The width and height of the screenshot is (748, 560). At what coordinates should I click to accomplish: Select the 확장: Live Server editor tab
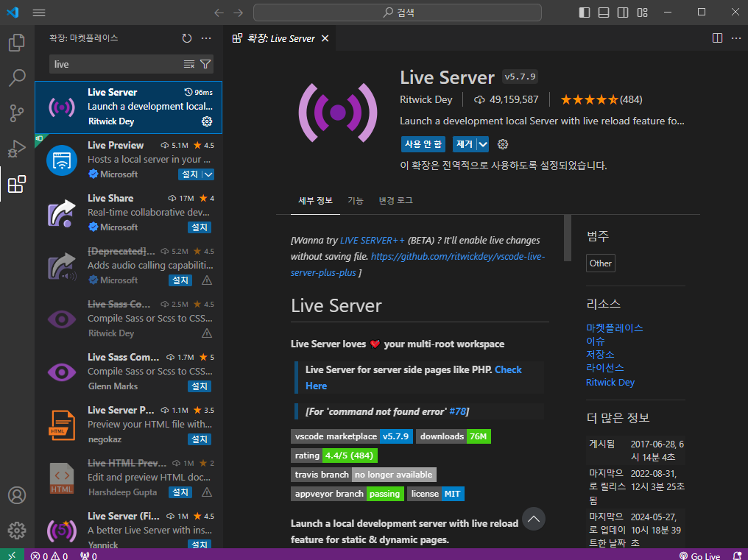280,38
